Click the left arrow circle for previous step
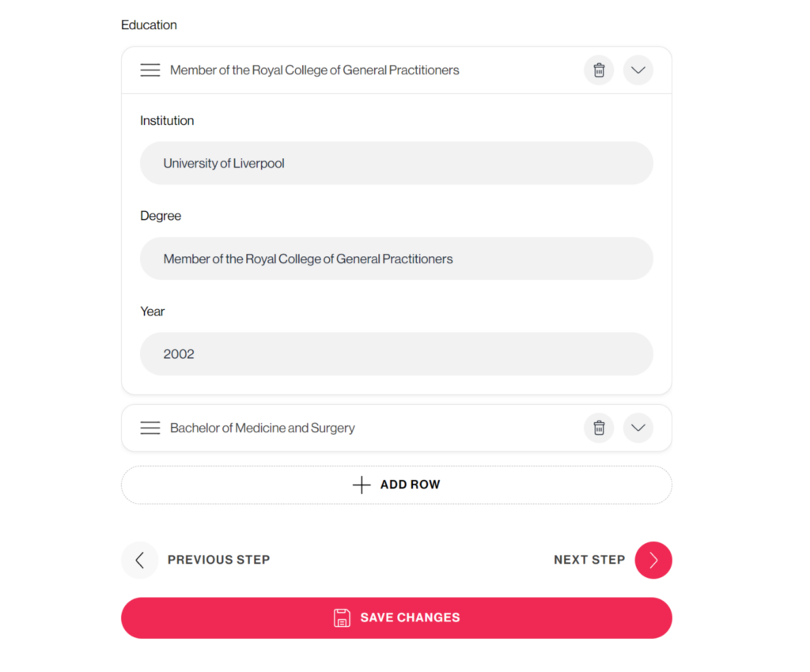 tap(140, 560)
